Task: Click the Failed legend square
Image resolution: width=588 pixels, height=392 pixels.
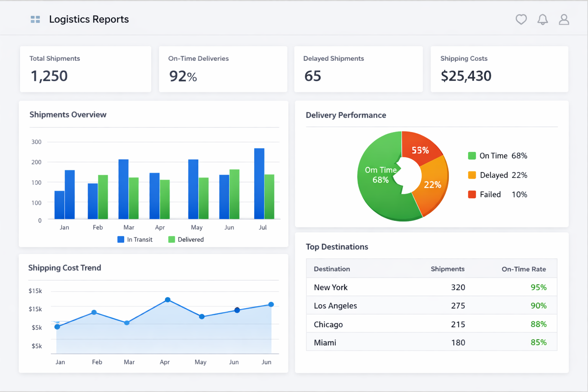Action: [x=472, y=194]
